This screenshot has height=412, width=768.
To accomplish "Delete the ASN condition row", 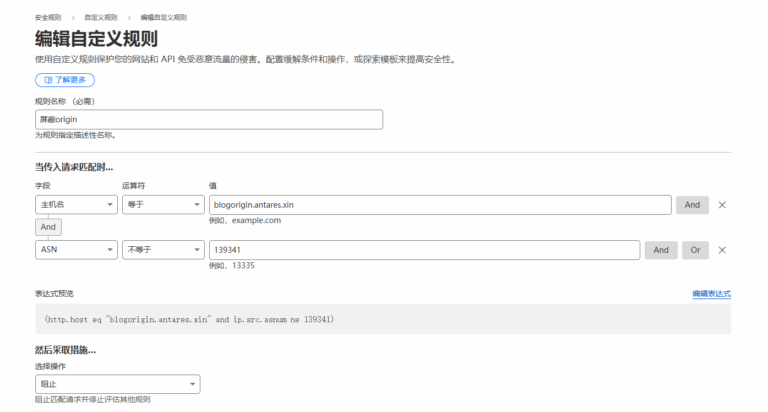I will pos(722,250).
